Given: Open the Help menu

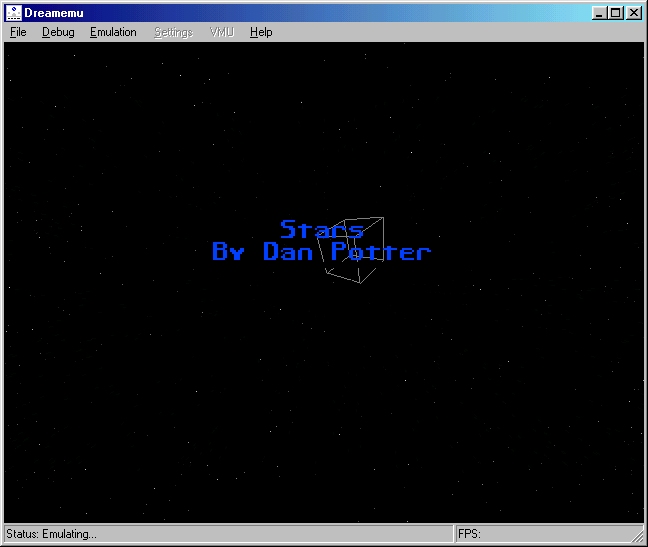Looking at the screenshot, I should point(261,32).
